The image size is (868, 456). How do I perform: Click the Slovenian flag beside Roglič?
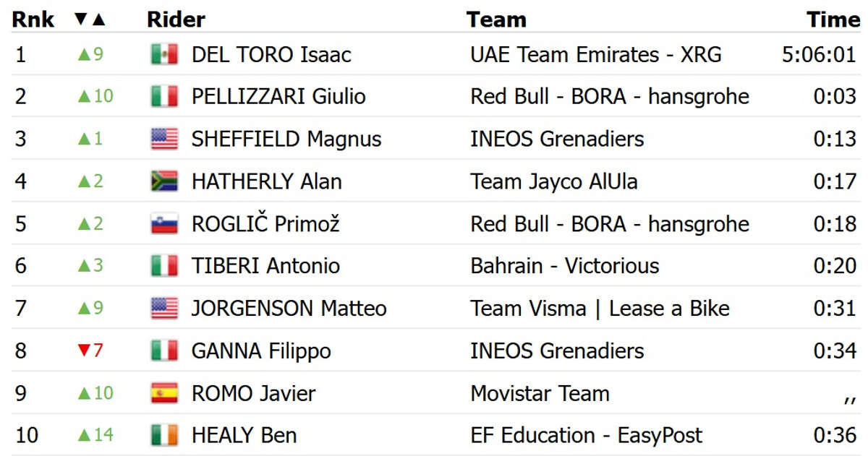coord(164,223)
